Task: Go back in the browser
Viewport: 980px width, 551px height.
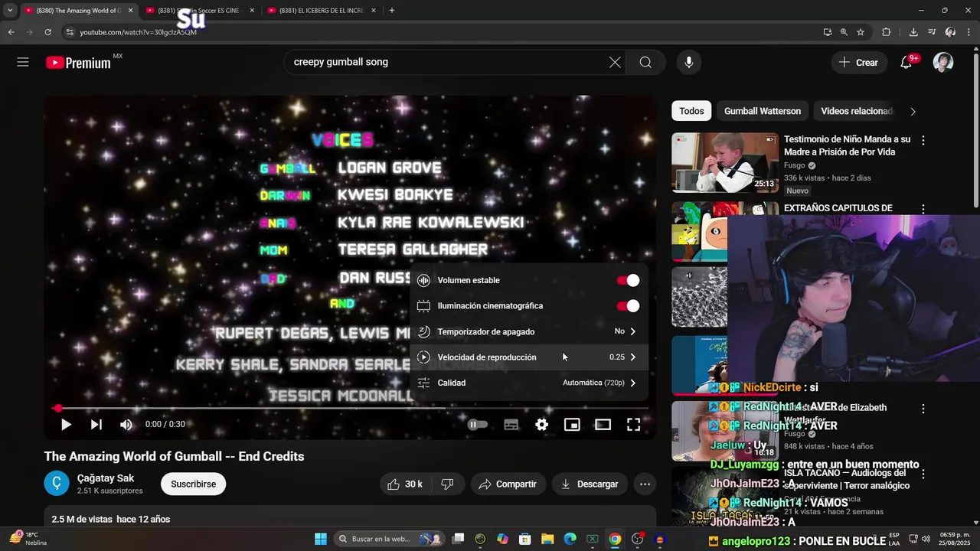Action: pos(11,32)
